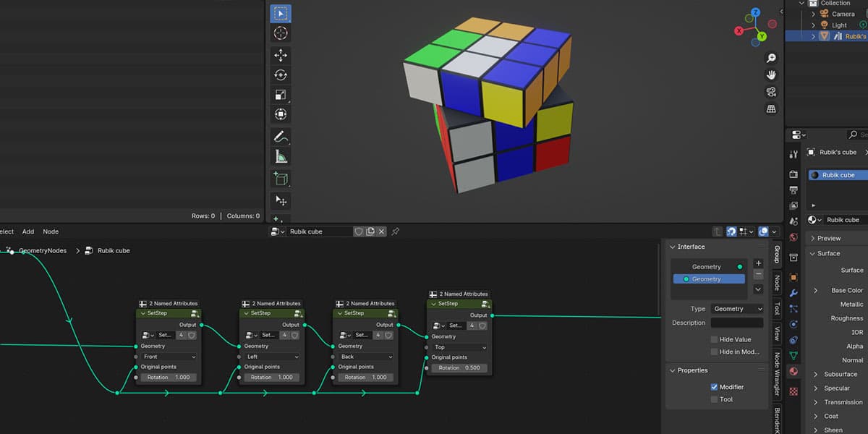
Task: Expand the Base Color subpanel
Action: 815,291
